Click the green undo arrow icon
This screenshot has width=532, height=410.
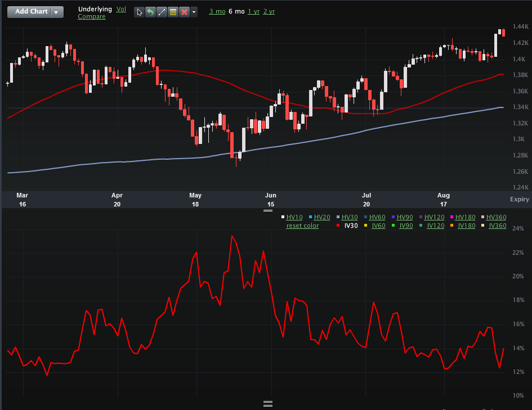click(150, 12)
